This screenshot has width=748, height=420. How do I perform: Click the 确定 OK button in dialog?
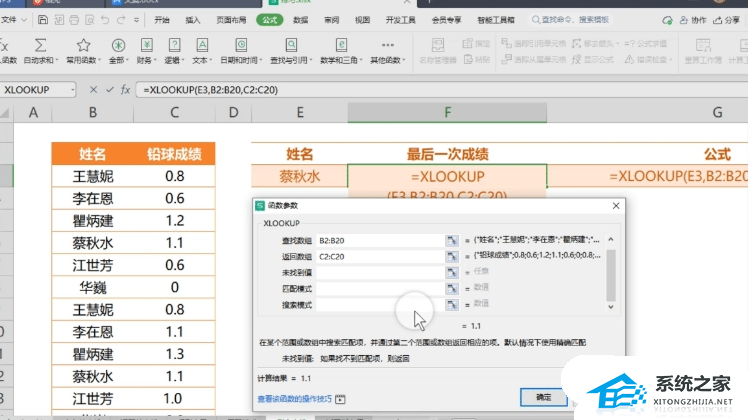pyautogui.click(x=544, y=397)
